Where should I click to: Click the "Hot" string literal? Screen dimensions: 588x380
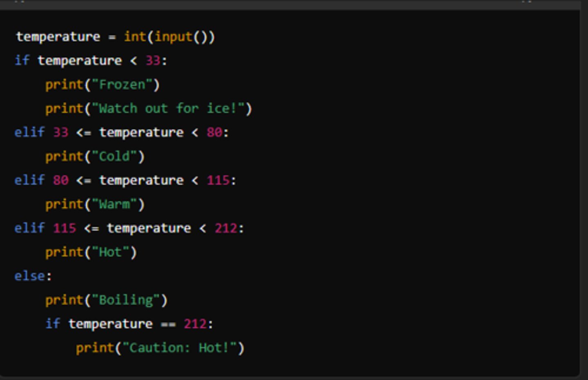(110, 252)
